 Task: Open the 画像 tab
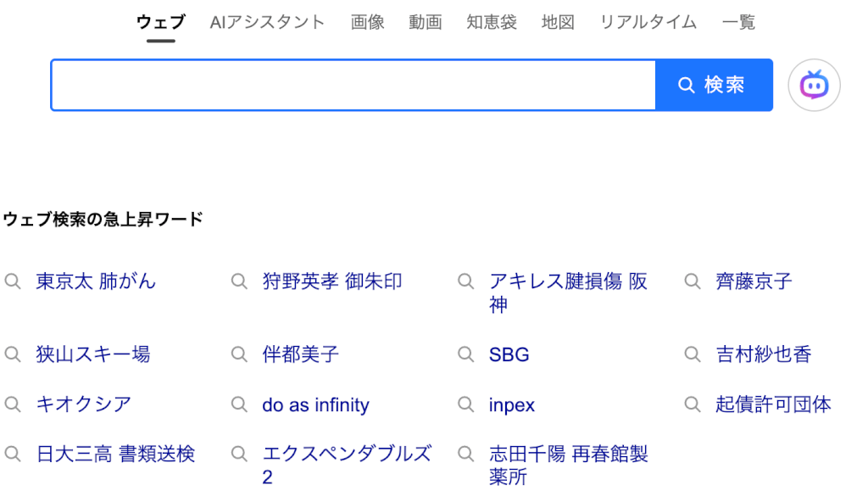point(368,22)
